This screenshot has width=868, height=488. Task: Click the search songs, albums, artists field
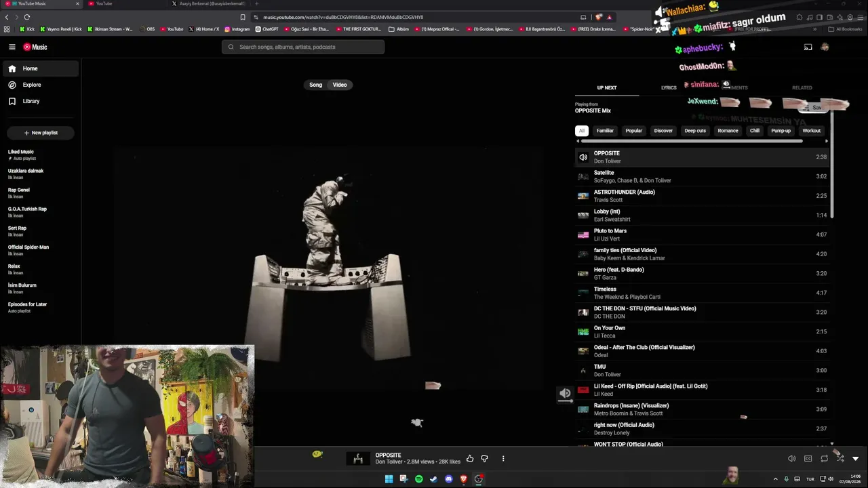tap(303, 47)
